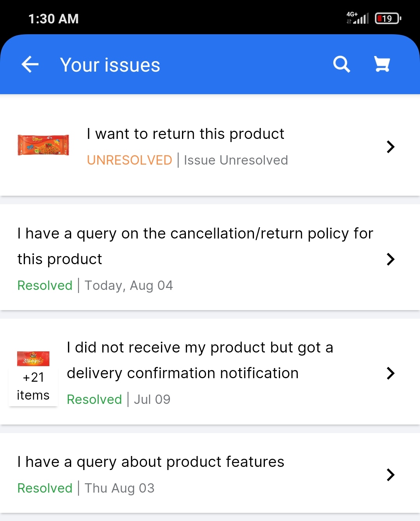Tap the noodle packet product thumbnail
This screenshot has height=521, width=420.
[43, 145]
